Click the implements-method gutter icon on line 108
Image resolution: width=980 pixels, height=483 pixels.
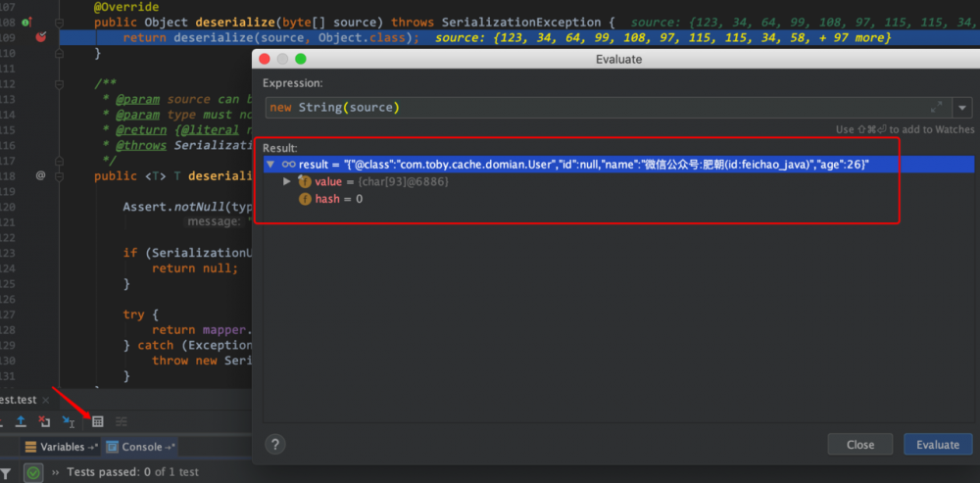pyautogui.click(x=26, y=23)
